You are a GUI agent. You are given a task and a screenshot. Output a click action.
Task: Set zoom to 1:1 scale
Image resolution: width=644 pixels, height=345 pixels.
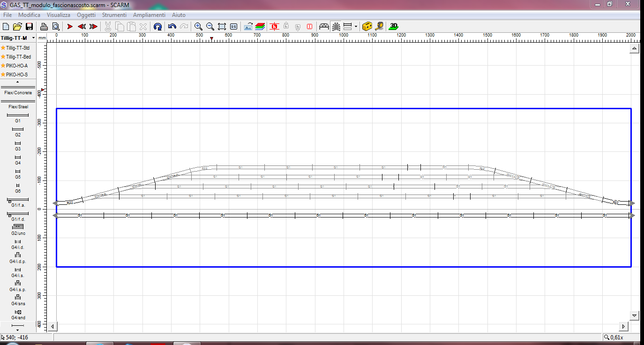pos(233,27)
